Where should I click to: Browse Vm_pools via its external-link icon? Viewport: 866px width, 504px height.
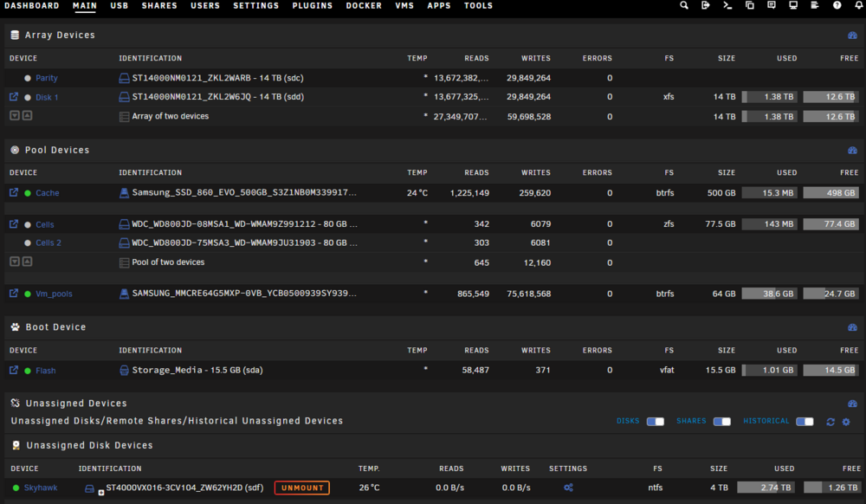pyautogui.click(x=14, y=293)
